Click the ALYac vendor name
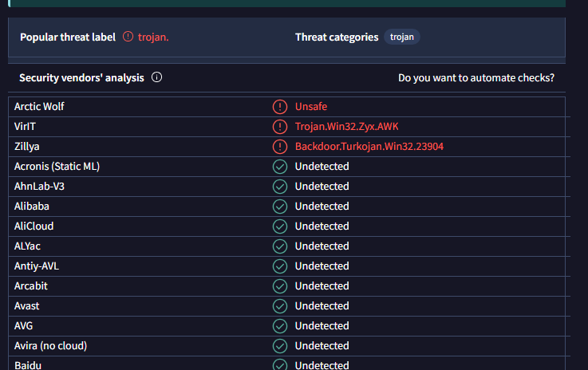 click(27, 246)
